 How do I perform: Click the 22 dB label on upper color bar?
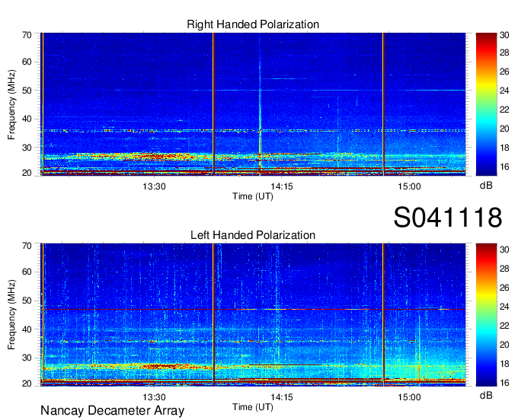504,110
